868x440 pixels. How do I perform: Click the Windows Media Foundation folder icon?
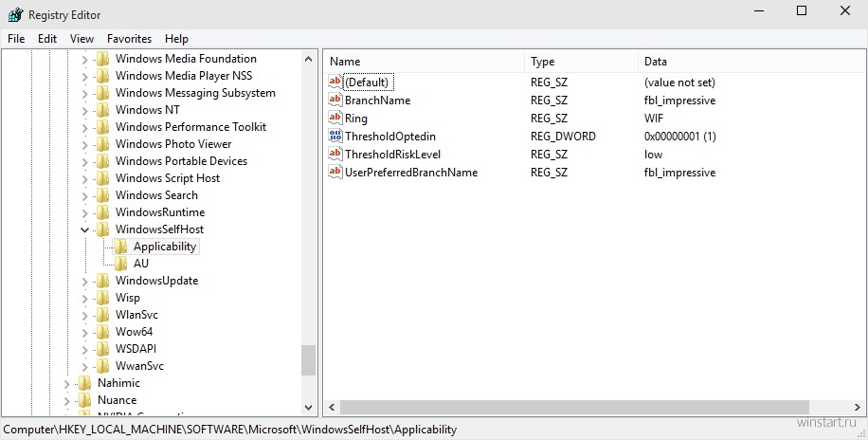click(103, 59)
